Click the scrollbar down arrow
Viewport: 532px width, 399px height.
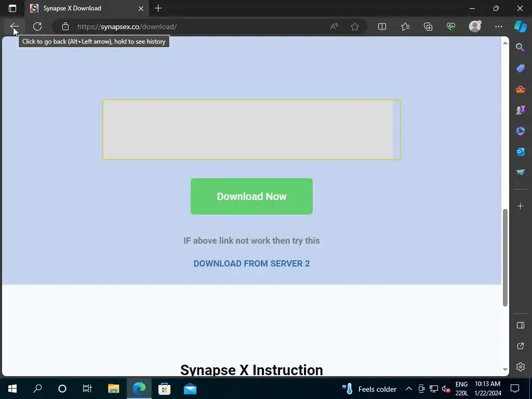coord(505,369)
